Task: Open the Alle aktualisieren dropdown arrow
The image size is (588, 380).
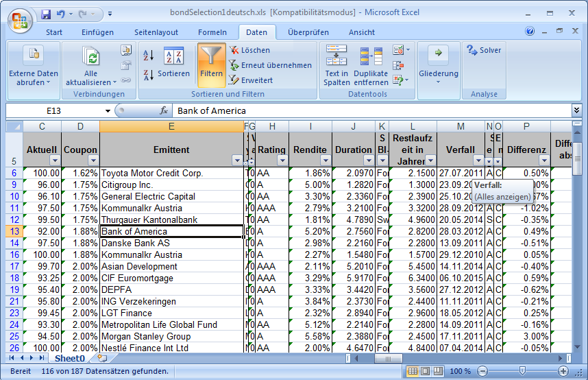Action: pyautogui.click(x=114, y=82)
